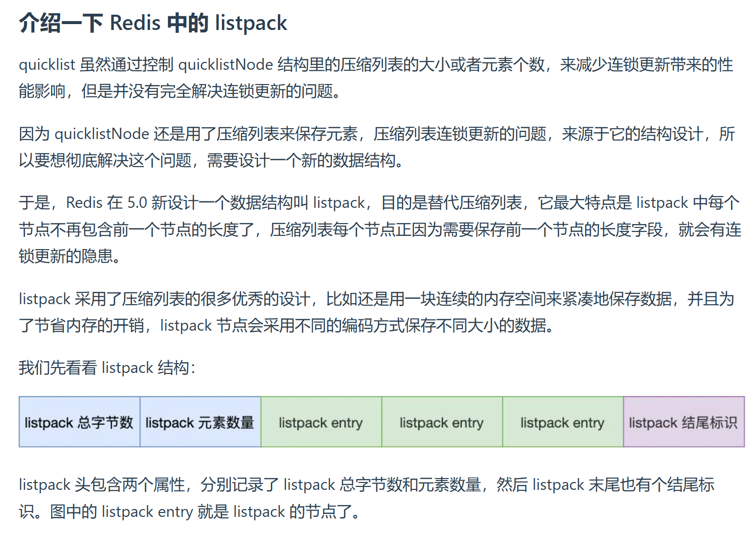
Task: Click the 'listpack 元素数量' diagram box
Action: click(x=200, y=422)
